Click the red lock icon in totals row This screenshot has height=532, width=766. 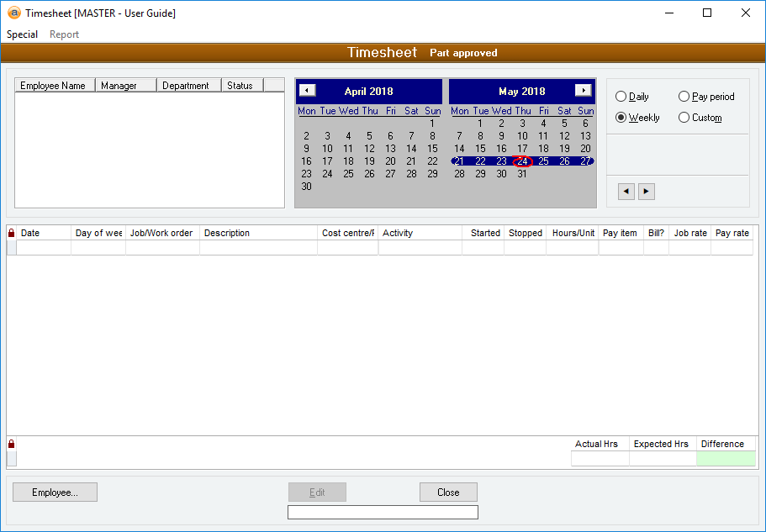[12, 444]
